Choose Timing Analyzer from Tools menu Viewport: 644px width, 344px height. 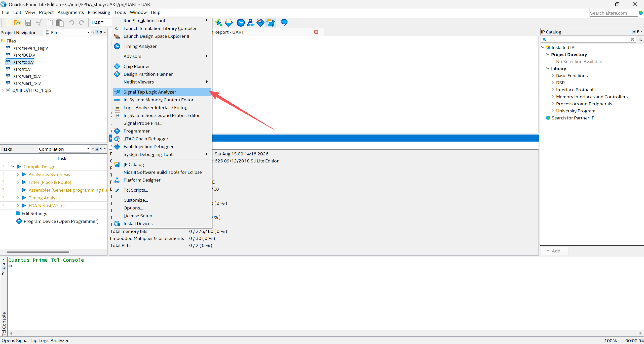point(162,46)
